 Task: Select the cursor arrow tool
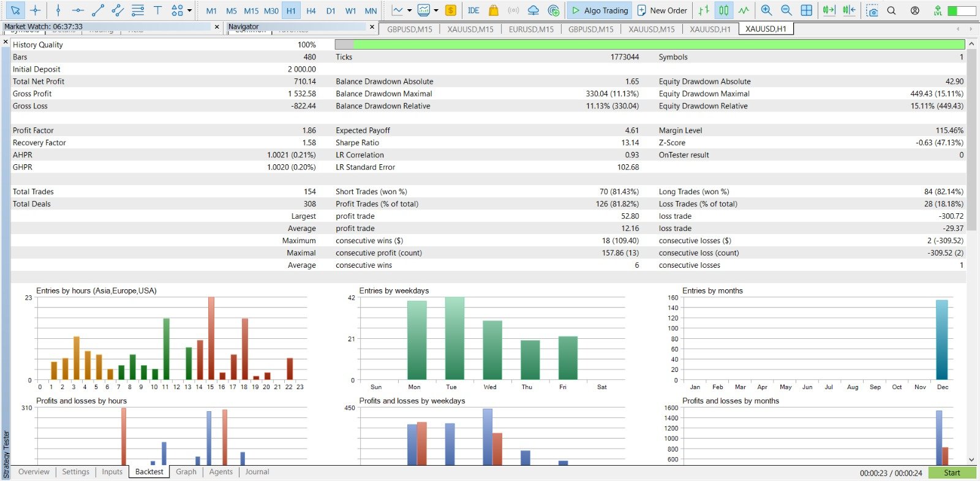coord(15,10)
